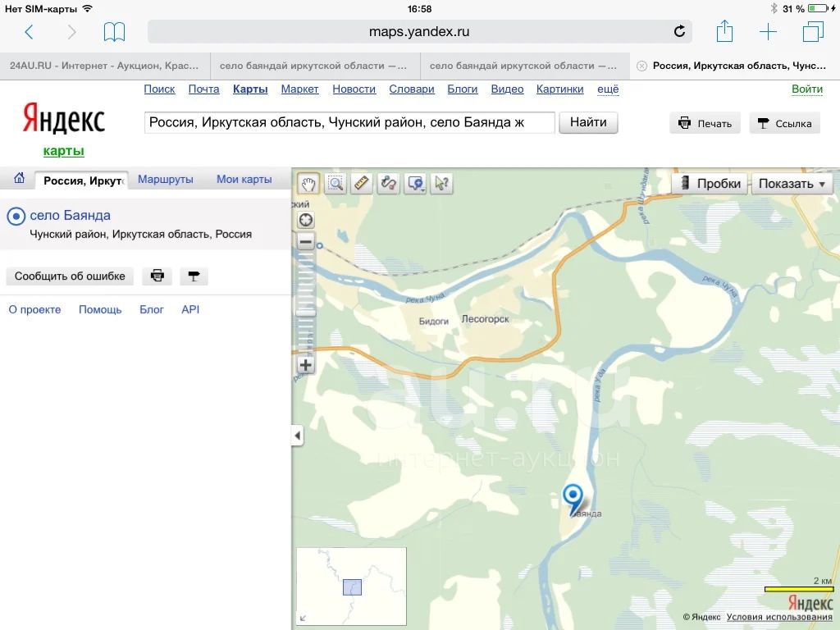The height and width of the screenshot is (630, 840).
Task: Open the route drawing map tool
Action: tap(388, 183)
